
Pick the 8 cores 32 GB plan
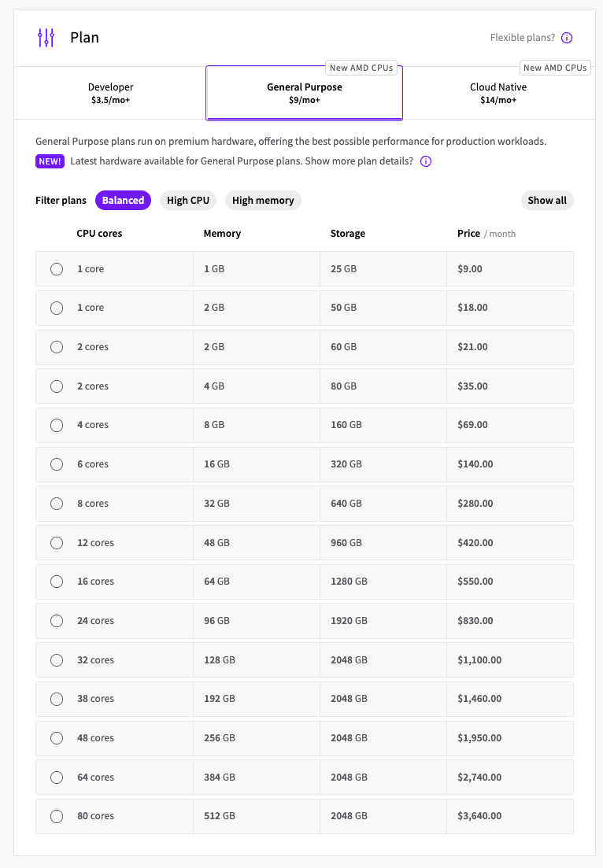click(57, 504)
